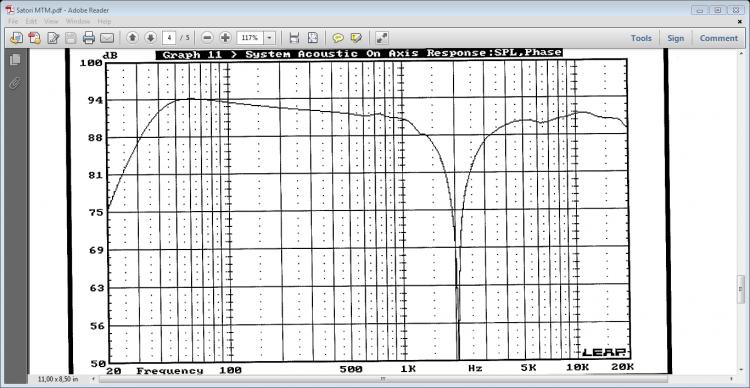Go to next page with down arrow
The image size is (750, 388).
click(150, 37)
